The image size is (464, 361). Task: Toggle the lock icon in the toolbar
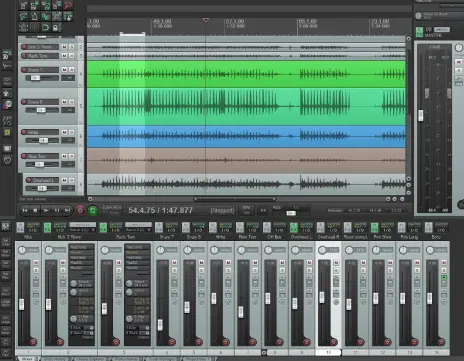coord(56,27)
